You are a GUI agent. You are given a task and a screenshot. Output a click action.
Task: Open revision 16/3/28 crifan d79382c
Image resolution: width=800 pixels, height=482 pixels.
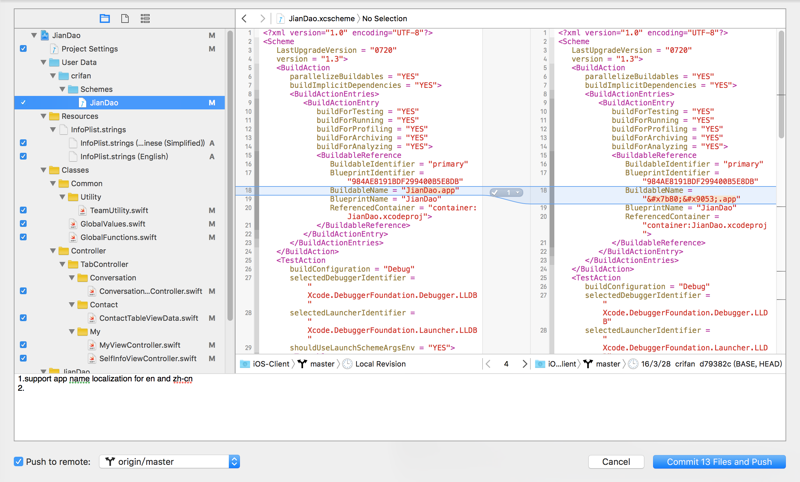coord(711,364)
